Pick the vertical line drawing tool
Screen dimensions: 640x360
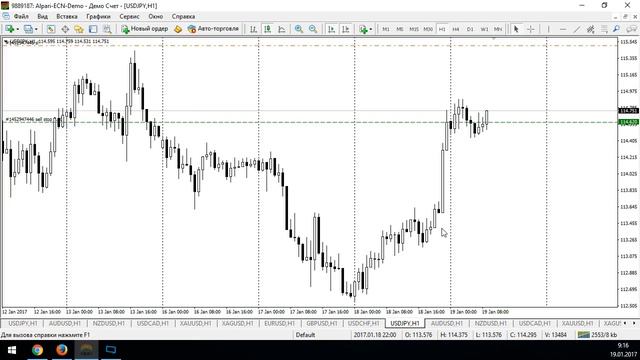(x=549, y=29)
